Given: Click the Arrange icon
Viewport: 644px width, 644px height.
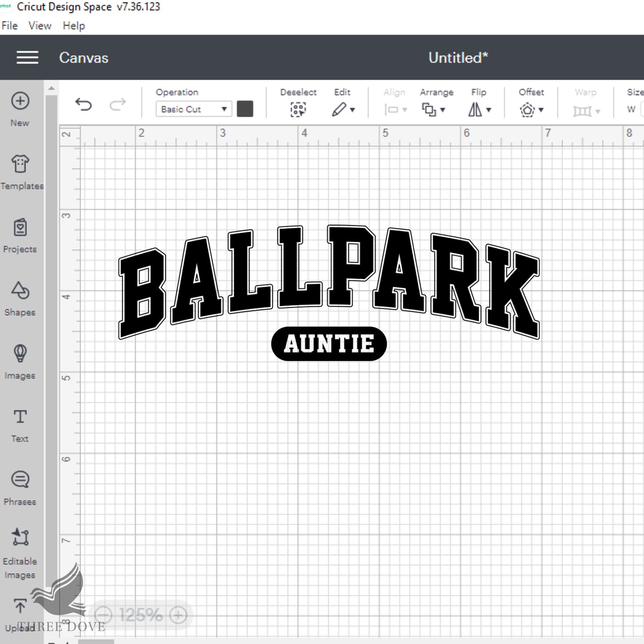Looking at the screenshot, I should coord(429,110).
